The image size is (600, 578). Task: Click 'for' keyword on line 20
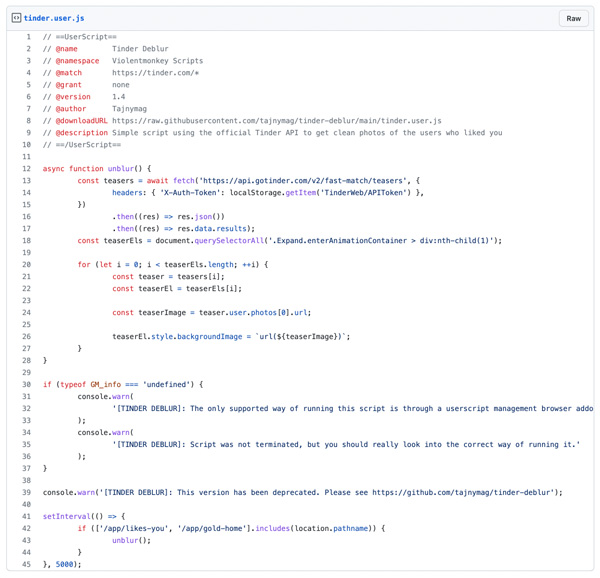tap(84, 265)
